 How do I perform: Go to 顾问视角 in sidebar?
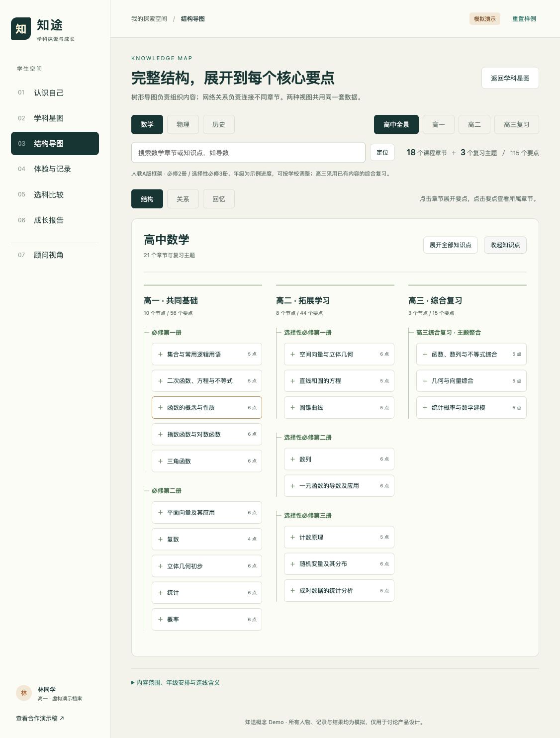pos(55,255)
